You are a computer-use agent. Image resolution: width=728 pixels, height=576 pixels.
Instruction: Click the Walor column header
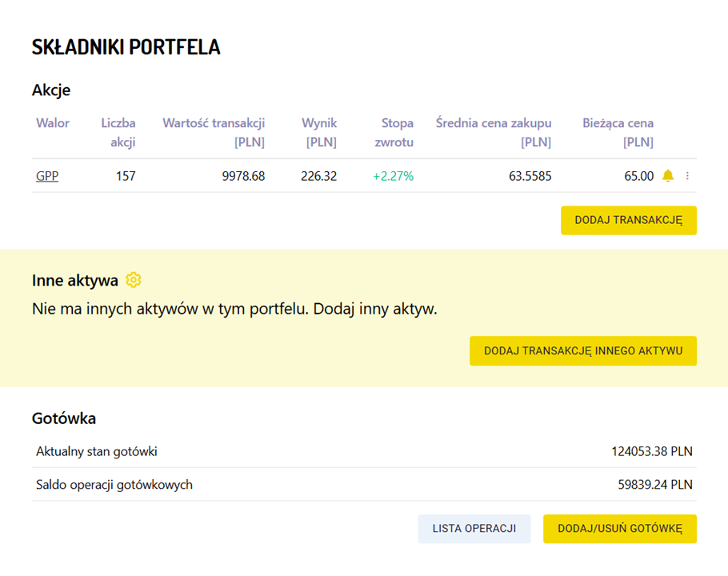point(53,123)
